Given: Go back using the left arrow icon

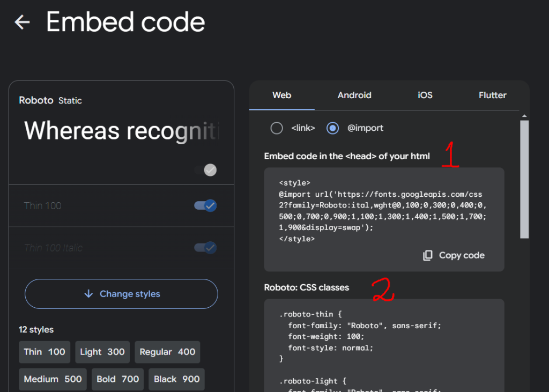Looking at the screenshot, I should [x=22, y=22].
